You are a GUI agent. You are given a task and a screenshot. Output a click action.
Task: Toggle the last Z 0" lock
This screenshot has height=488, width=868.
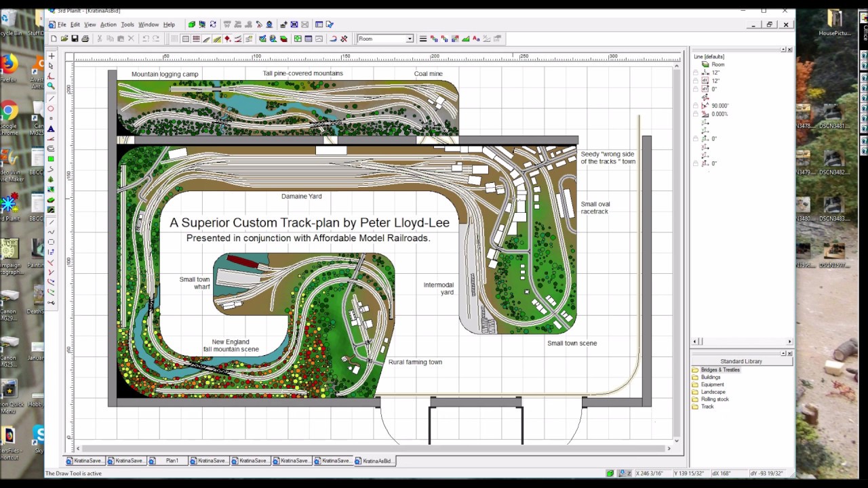(695, 163)
